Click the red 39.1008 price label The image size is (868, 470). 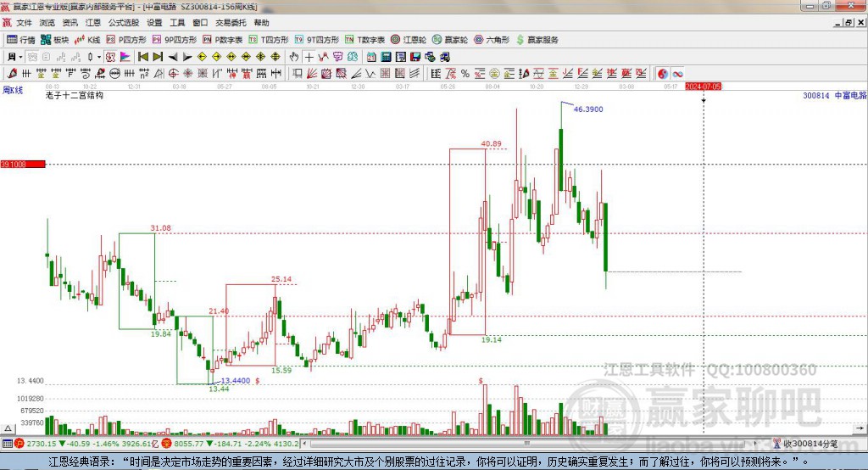[x=23, y=164]
